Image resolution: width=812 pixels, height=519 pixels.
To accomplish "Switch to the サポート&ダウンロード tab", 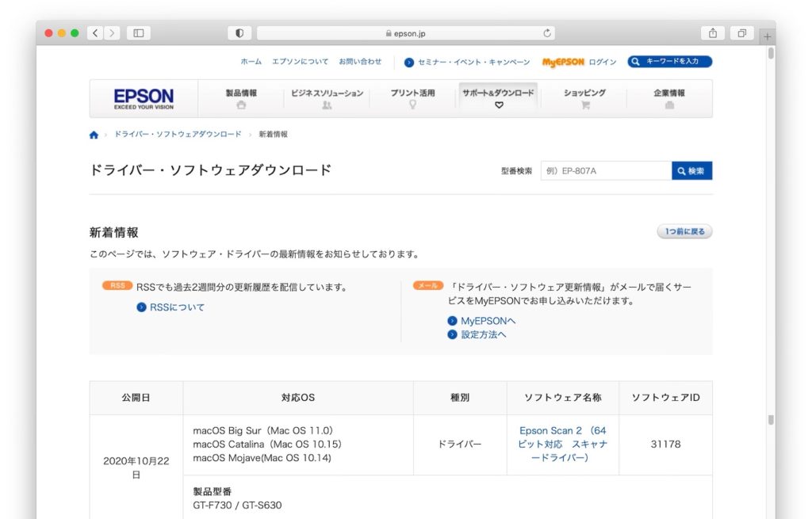I will click(498, 93).
